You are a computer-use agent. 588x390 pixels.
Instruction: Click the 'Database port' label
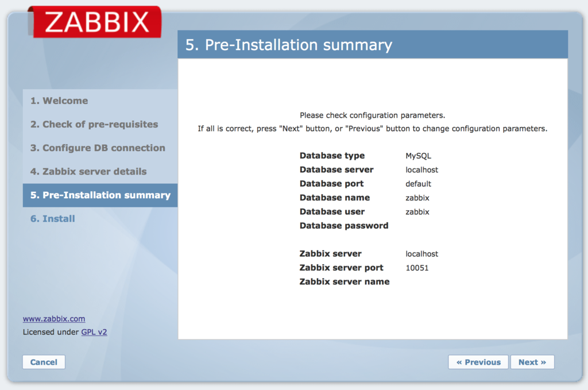click(x=332, y=184)
